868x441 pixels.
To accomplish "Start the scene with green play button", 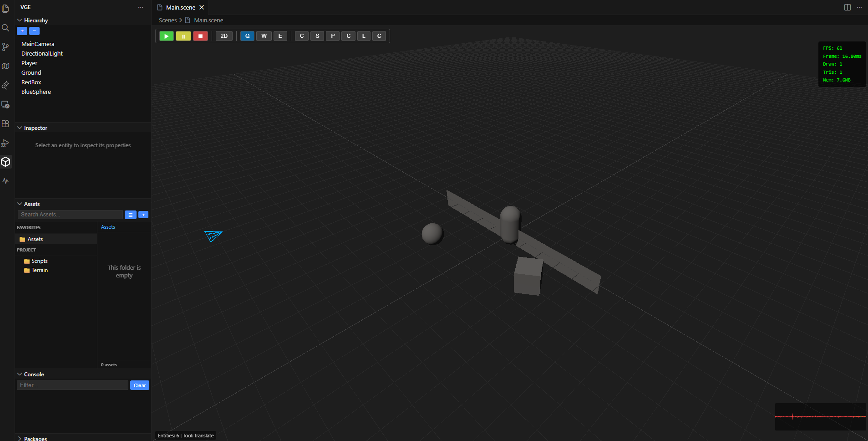I will point(166,36).
